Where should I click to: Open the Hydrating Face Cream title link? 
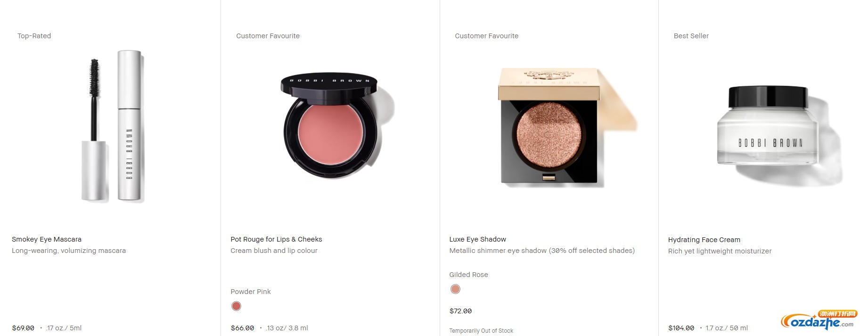pyautogui.click(x=704, y=240)
